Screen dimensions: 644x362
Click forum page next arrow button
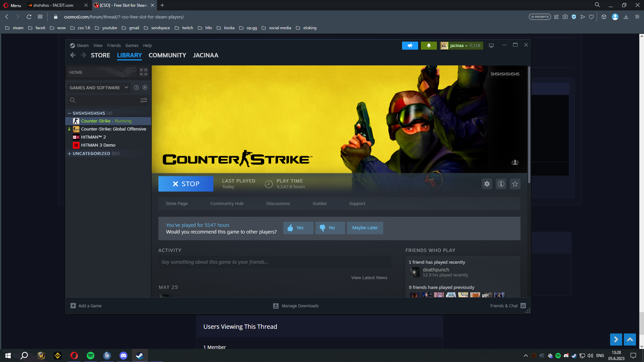616,340
